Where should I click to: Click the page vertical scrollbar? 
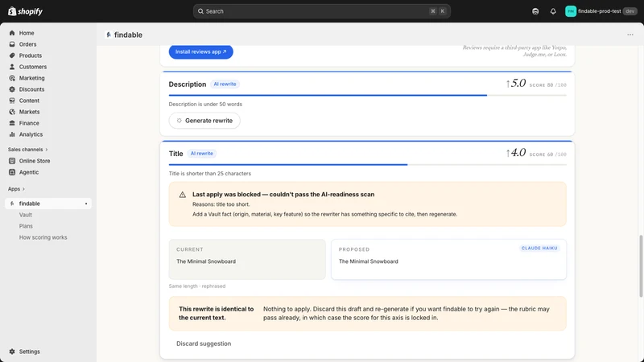pyautogui.click(x=641, y=266)
